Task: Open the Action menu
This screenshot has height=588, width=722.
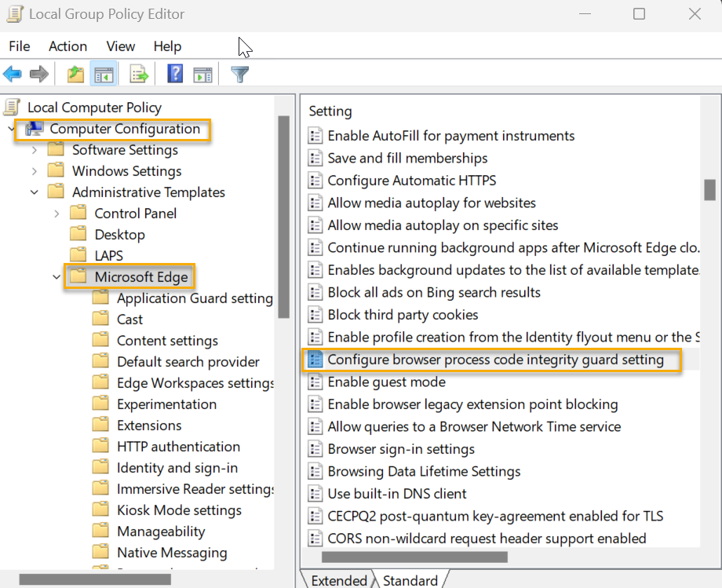Action: pyautogui.click(x=67, y=46)
